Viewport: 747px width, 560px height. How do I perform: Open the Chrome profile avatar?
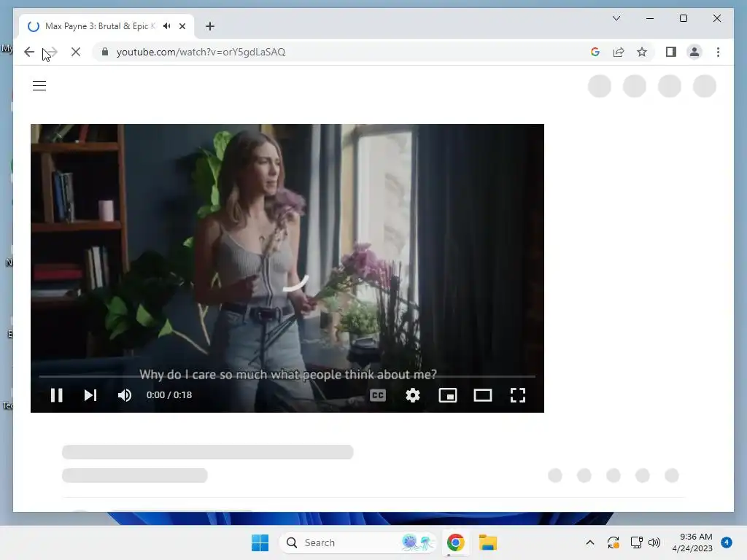[694, 52]
